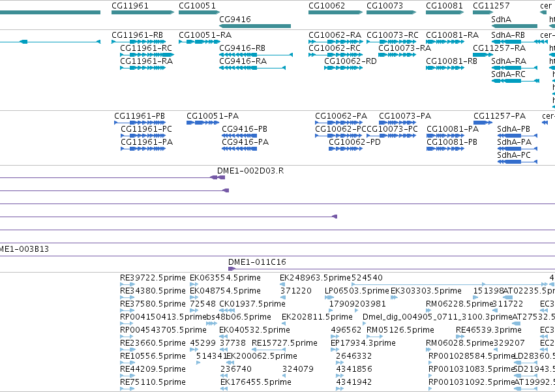Open transcript CG10062-RA
The width and height of the screenshot is (555, 392).
pos(335,35)
